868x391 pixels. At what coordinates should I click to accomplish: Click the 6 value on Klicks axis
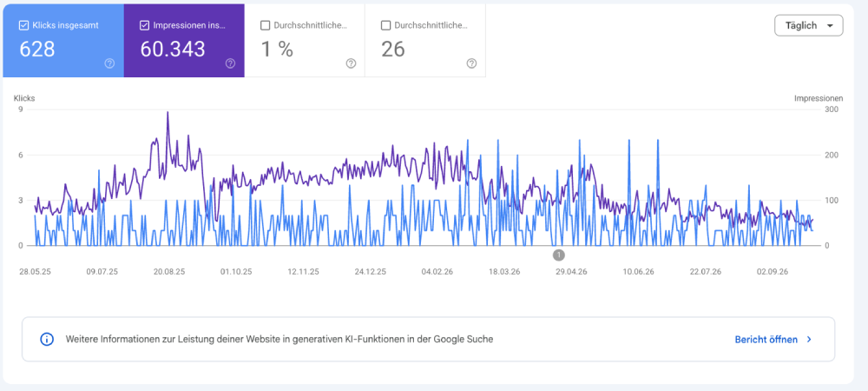[x=21, y=155]
